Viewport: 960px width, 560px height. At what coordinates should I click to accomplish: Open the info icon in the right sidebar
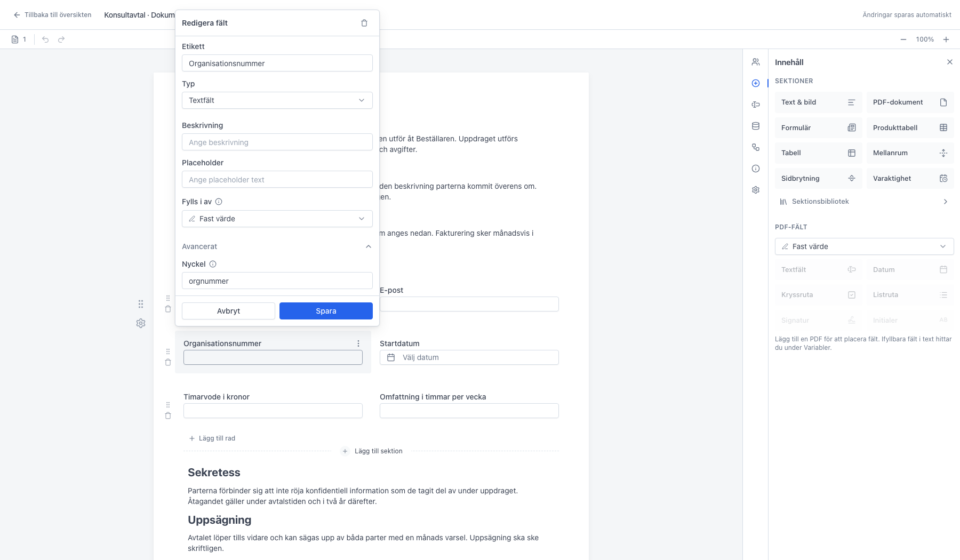756,169
